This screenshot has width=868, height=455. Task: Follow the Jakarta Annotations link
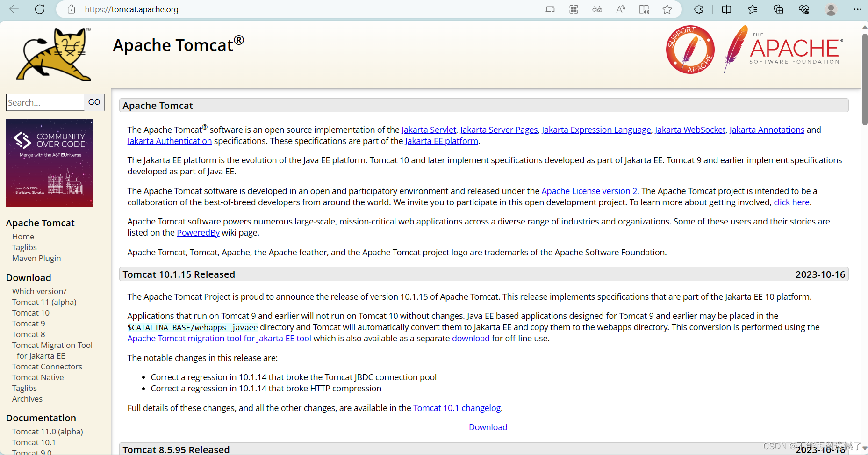767,130
